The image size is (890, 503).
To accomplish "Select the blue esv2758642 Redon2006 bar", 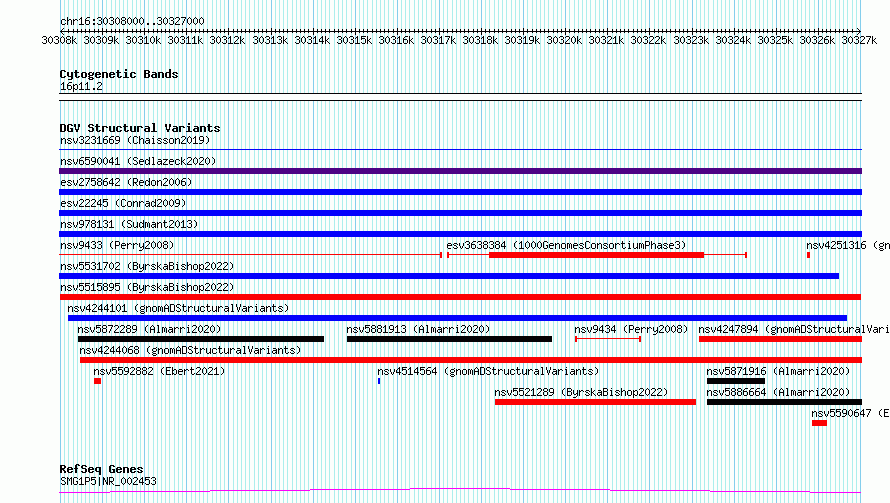I will click(460, 192).
